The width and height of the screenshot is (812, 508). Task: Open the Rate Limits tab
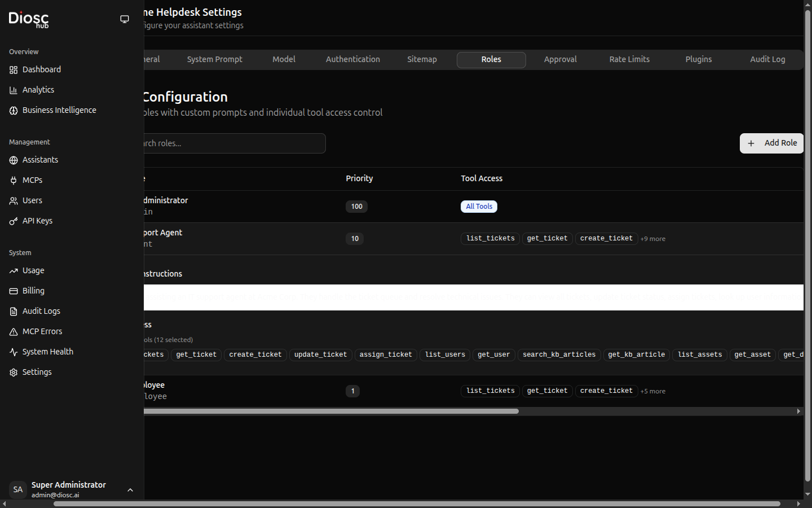point(629,59)
